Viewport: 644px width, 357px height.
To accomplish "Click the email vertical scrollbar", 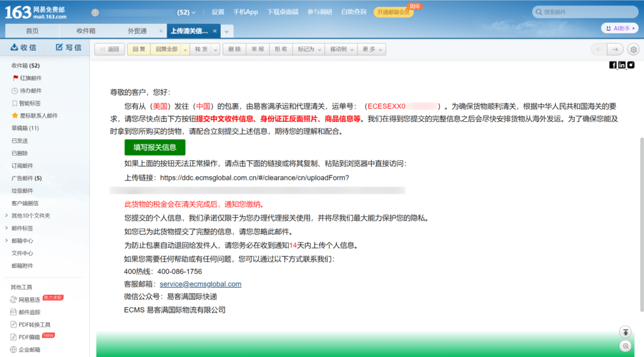I will [x=641, y=225].
